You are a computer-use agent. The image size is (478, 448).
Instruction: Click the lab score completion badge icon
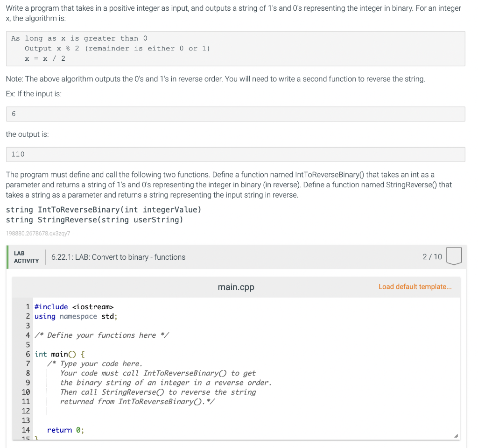coord(454,256)
